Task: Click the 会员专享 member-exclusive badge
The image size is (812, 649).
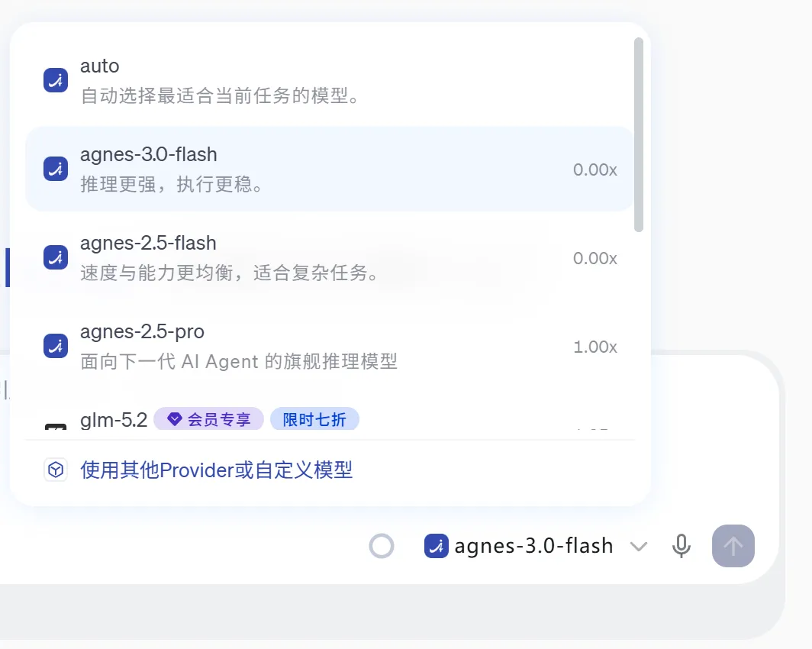Action: [208, 419]
